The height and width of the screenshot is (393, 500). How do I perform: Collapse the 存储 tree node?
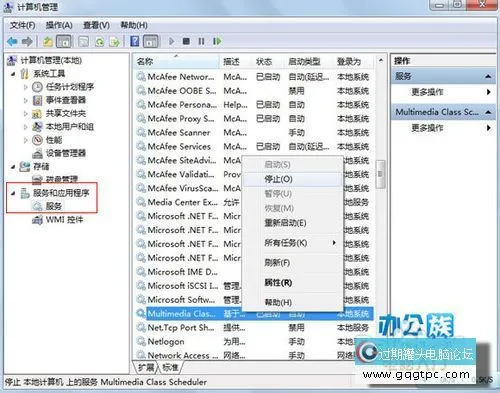(13, 167)
